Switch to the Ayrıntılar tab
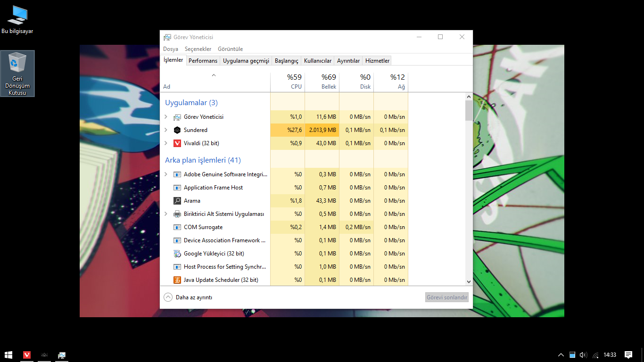The image size is (644, 362). coord(348,61)
